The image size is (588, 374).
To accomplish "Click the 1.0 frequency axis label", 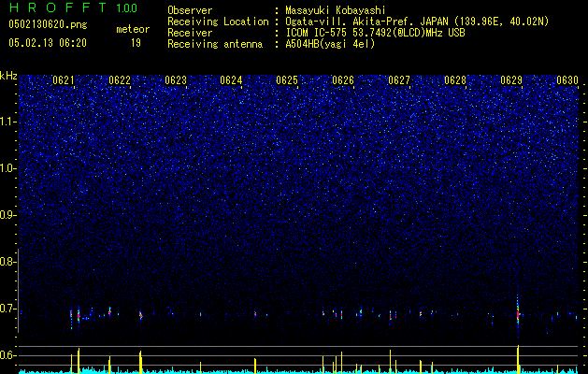I will click(7, 169).
